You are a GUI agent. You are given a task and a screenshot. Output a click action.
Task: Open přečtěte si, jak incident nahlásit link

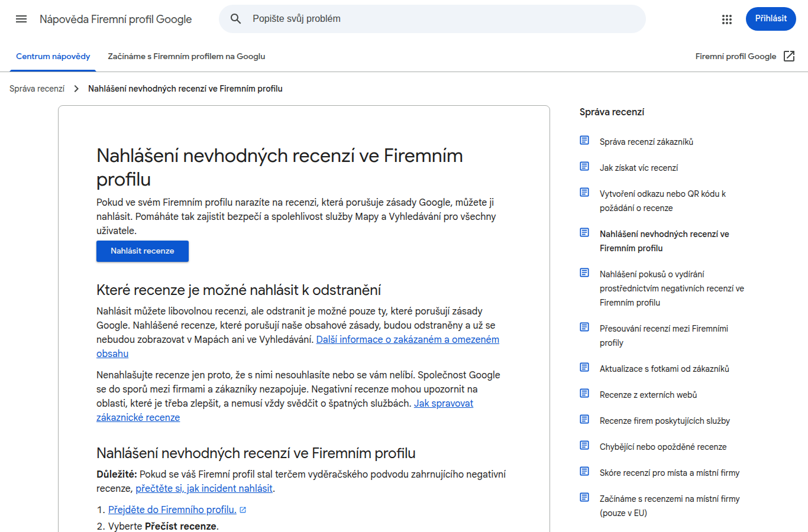tap(204, 488)
